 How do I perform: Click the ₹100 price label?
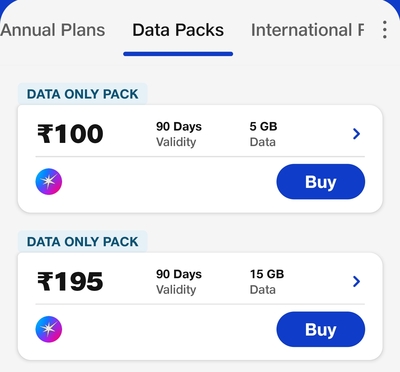70,134
